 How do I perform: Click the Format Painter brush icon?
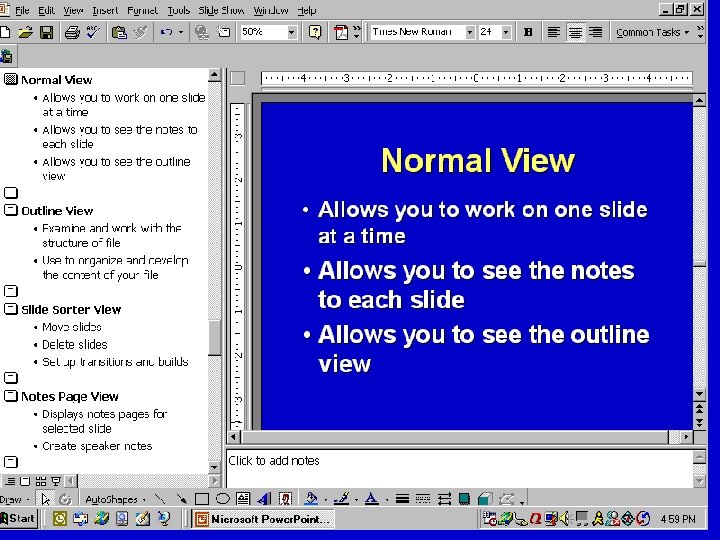(140, 32)
